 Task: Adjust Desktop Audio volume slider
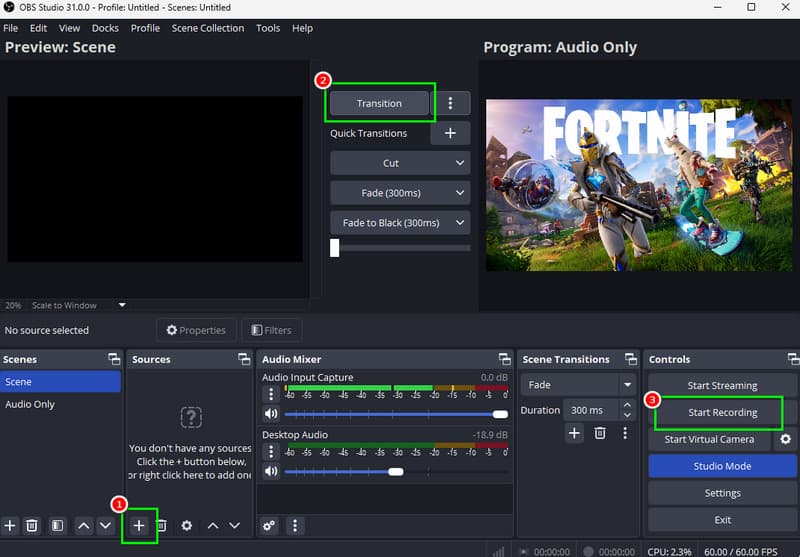tap(396, 471)
